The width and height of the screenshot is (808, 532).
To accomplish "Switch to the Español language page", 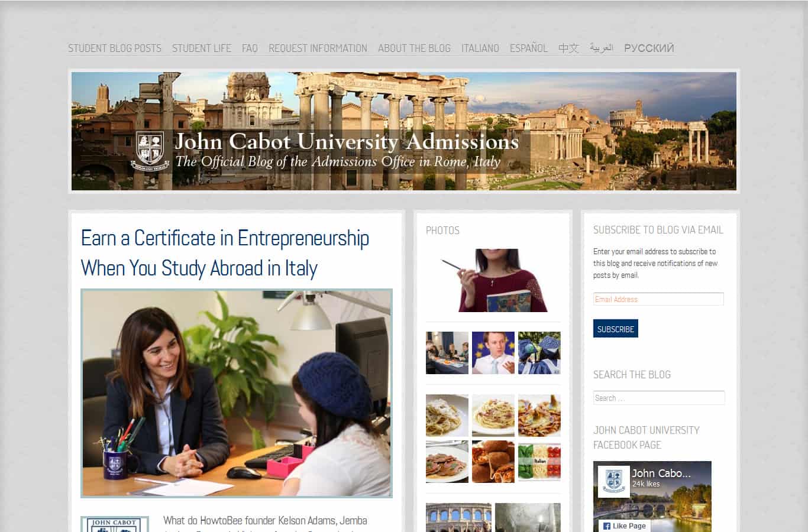I will (x=529, y=48).
